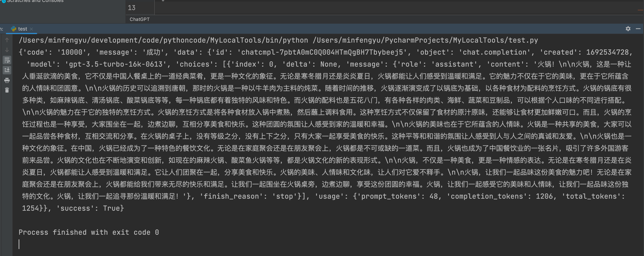Toggle soft-wrap in the run console

pyautogui.click(x=7, y=60)
